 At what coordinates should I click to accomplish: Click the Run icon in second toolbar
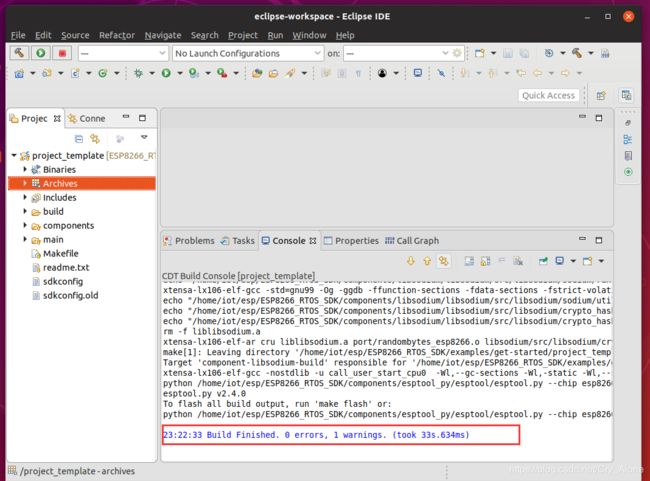click(x=166, y=73)
